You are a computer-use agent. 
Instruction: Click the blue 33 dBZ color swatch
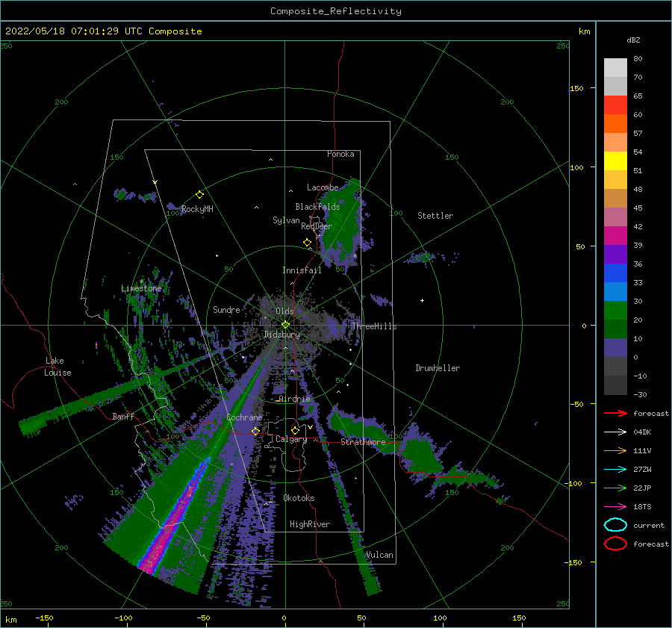(615, 273)
